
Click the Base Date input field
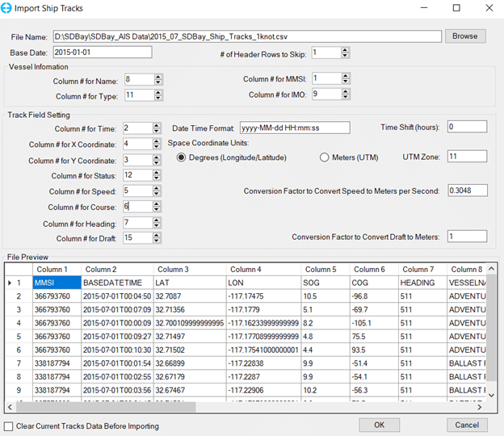103,52
